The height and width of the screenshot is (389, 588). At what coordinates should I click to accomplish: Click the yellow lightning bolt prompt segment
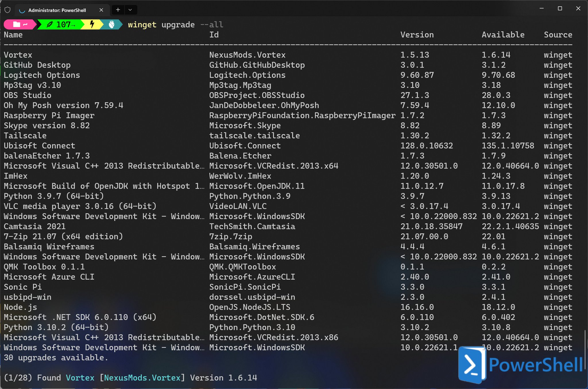point(92,25)
